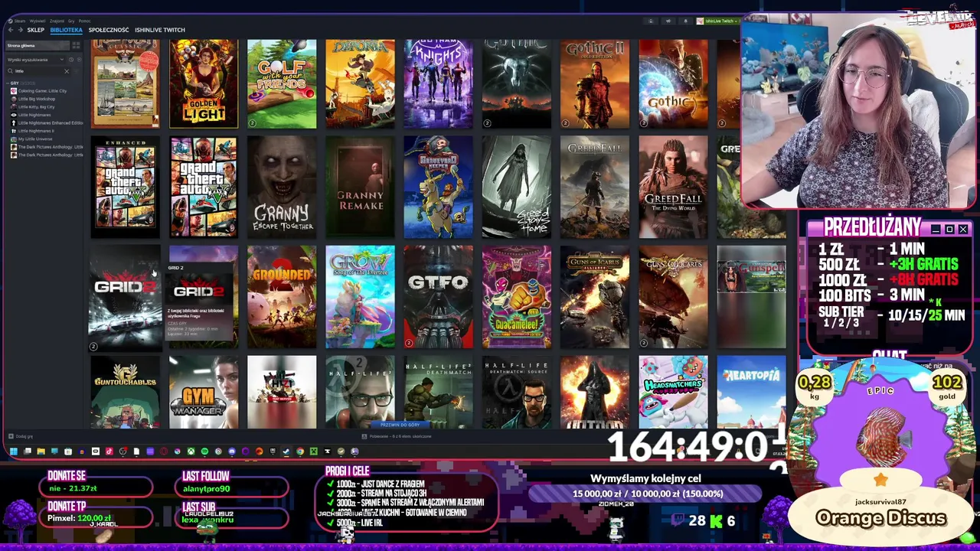Open the Half-Life 2 Deathmatch cover
The height and width of the screenshot is (551, 980).
click(x=438, y=392)
